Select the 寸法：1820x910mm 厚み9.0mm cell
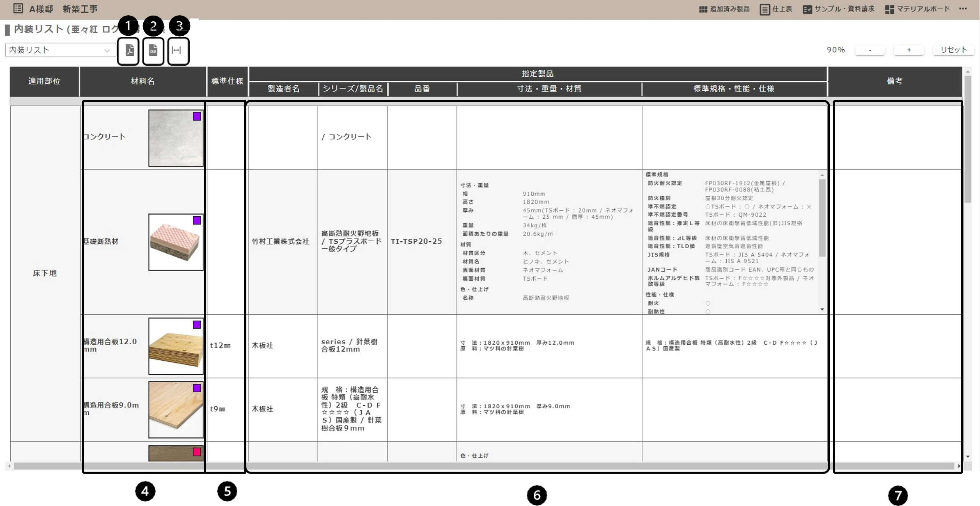Viewport: 980px width, 506px height. 549,410
